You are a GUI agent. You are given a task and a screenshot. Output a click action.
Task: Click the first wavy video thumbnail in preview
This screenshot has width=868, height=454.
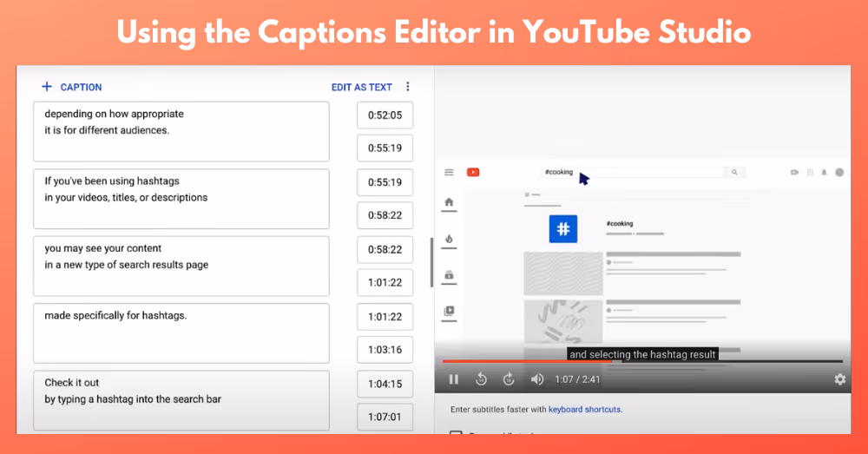pos(563,273)
